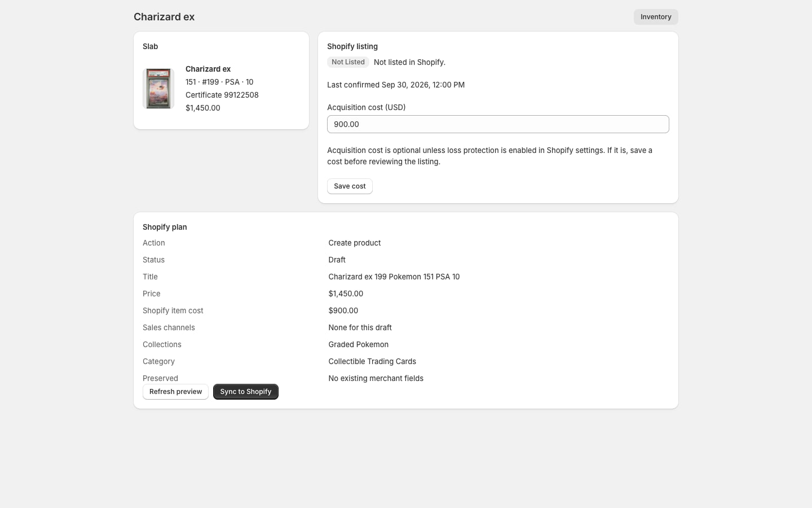The height and width of the screenshot is (508, 812).
Task: Click the Charizard ex name in Slab card
Action: click(208, 69)
